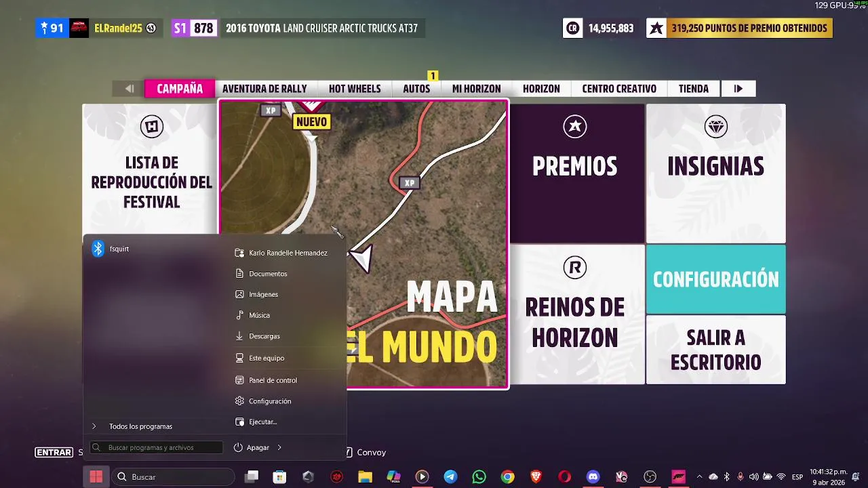Open the game Configuración tile
The width and height of the screenshot is (868, 488).
point(715,279)
